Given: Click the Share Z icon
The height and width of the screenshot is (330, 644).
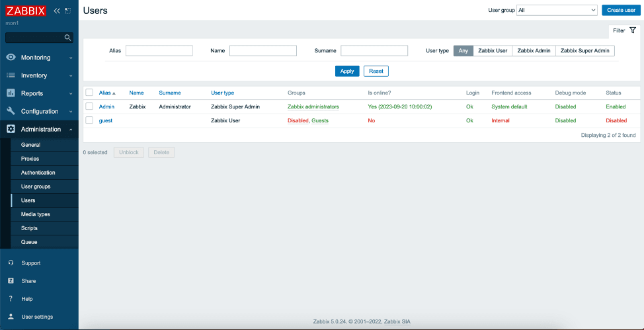Looking at the screenshot, I should coord(11,281).
